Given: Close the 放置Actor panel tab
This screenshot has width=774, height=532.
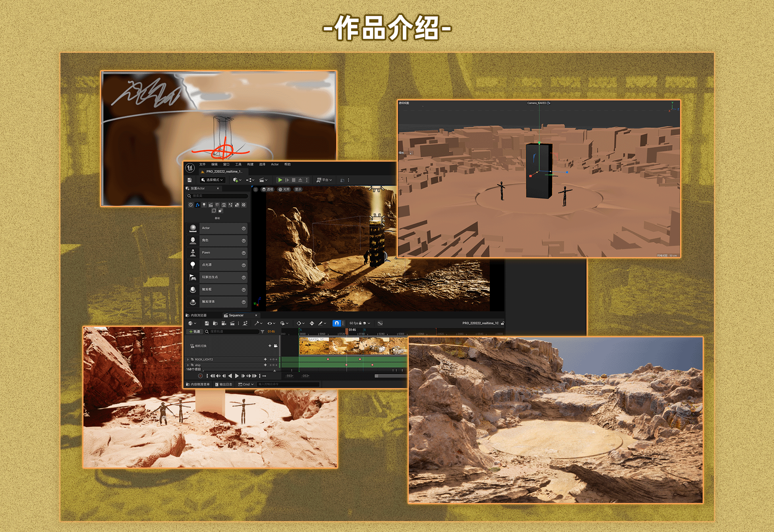Looking at the screenshot, I should (218, 189).
